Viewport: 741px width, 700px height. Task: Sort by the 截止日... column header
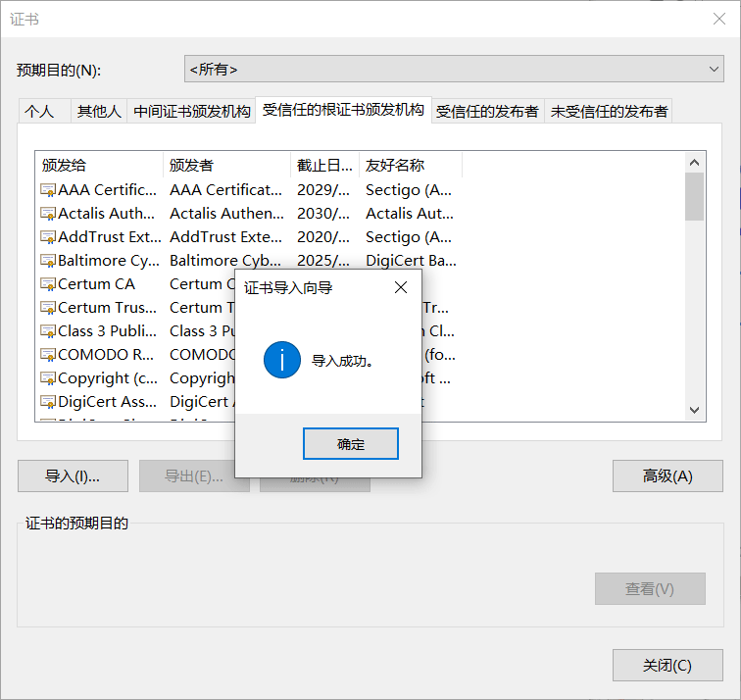pyautogui.click(x=325, y=165)
